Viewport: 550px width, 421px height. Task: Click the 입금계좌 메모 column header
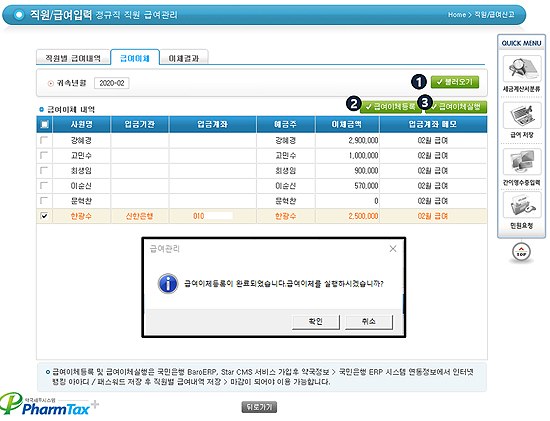433,124
